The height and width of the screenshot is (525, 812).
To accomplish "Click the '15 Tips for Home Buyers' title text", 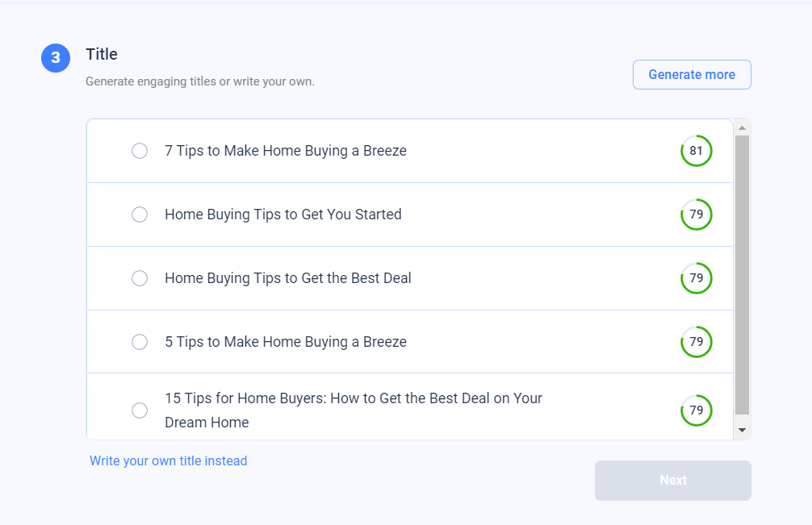I will [354, 410].
